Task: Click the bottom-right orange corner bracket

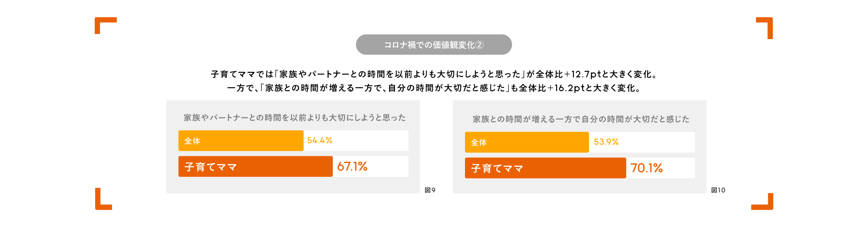Action: [x=768, y=205]
